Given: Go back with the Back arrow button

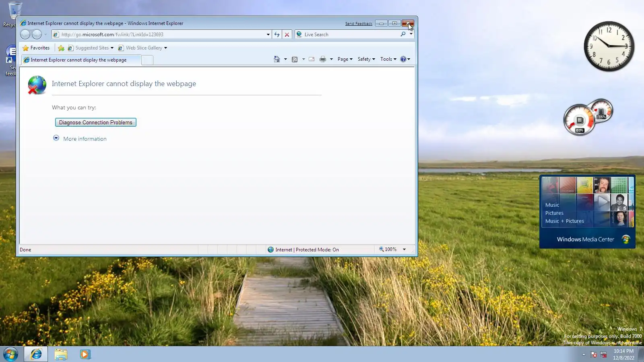Looking at the screenshot, I should [x=25, y=35].
